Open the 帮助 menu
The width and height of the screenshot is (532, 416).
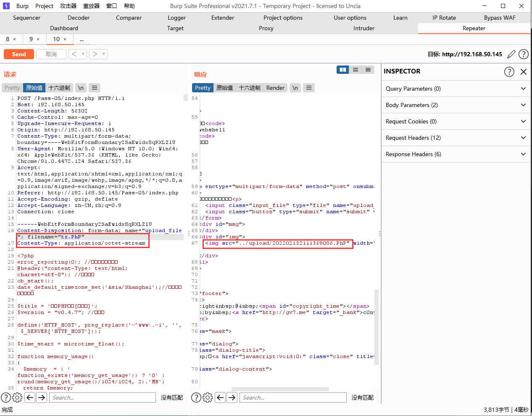(x=129, y=6)
